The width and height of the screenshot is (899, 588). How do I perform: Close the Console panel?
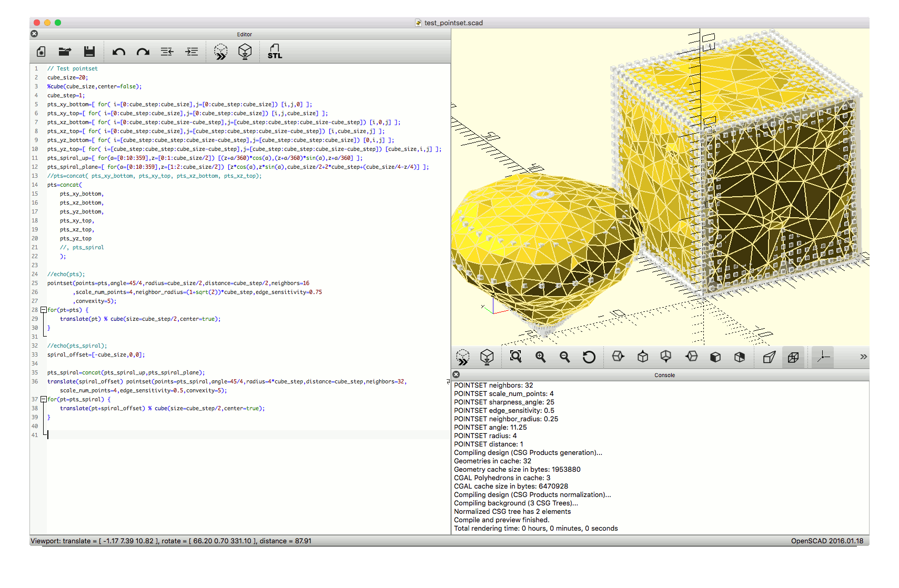[x=456, y=374]
